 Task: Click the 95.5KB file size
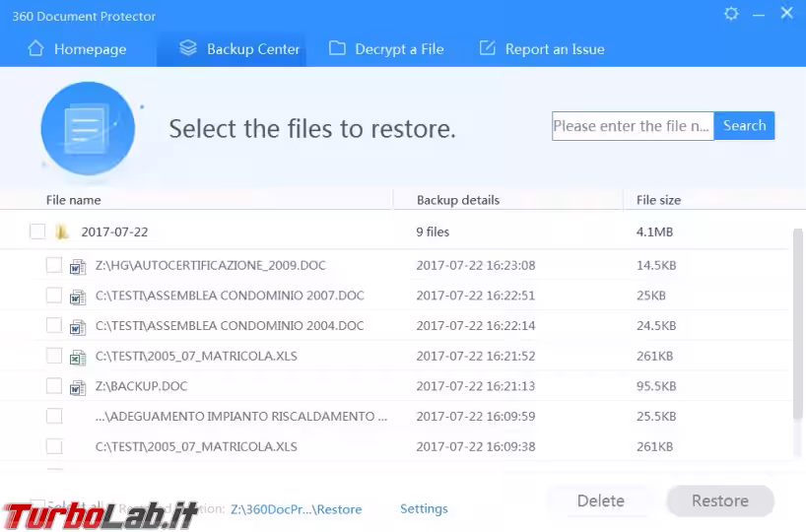point(656,386)
